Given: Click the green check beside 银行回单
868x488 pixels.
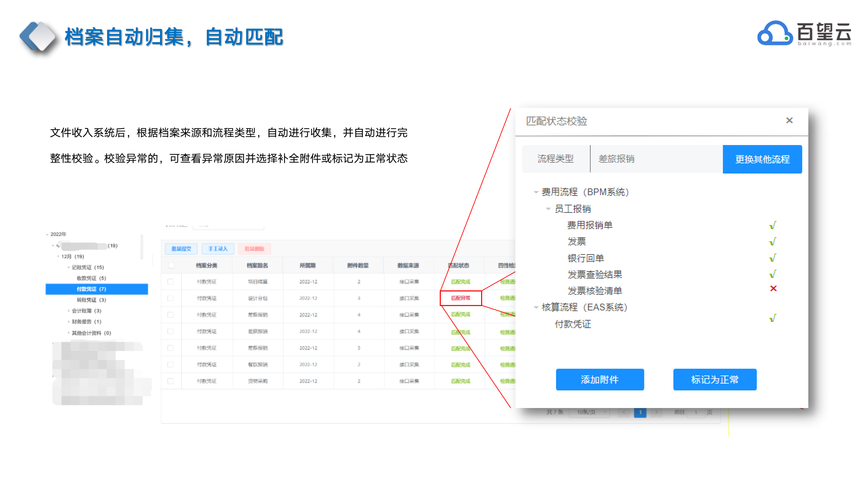Looking at the screenshot, I should [772, 258].
